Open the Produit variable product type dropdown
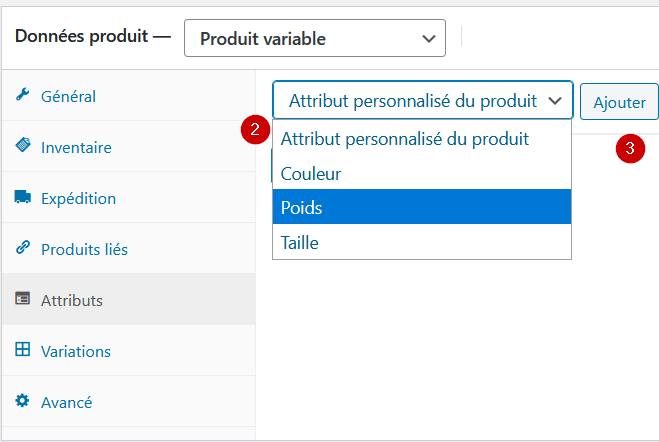 click(315, 38)
